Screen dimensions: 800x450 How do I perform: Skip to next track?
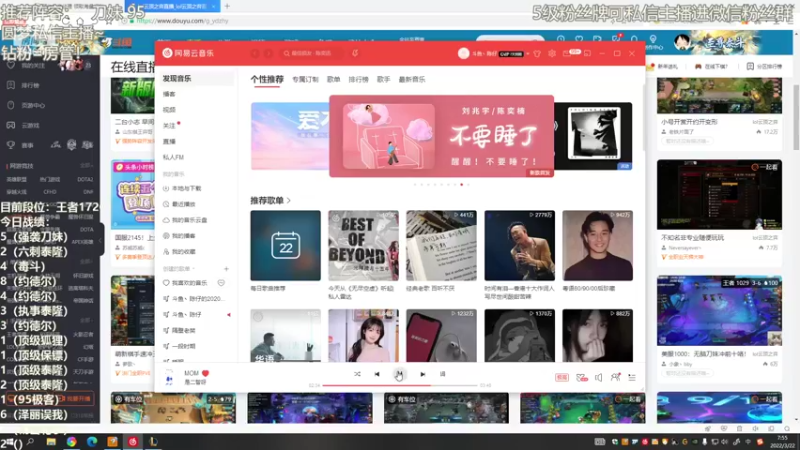click(422, 374)
